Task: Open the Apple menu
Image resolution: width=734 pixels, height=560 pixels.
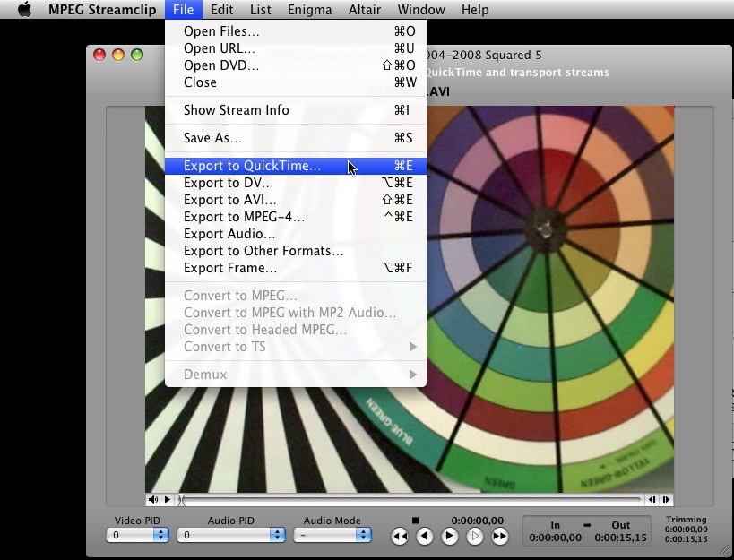Action: point(24,10)
